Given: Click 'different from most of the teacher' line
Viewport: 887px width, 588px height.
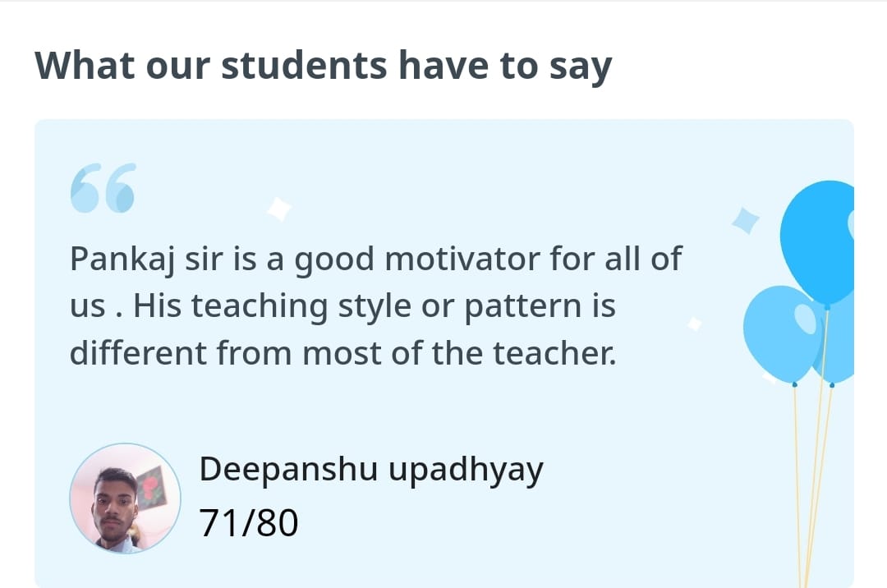Looking at the screenshot, I should pos(342,354).
